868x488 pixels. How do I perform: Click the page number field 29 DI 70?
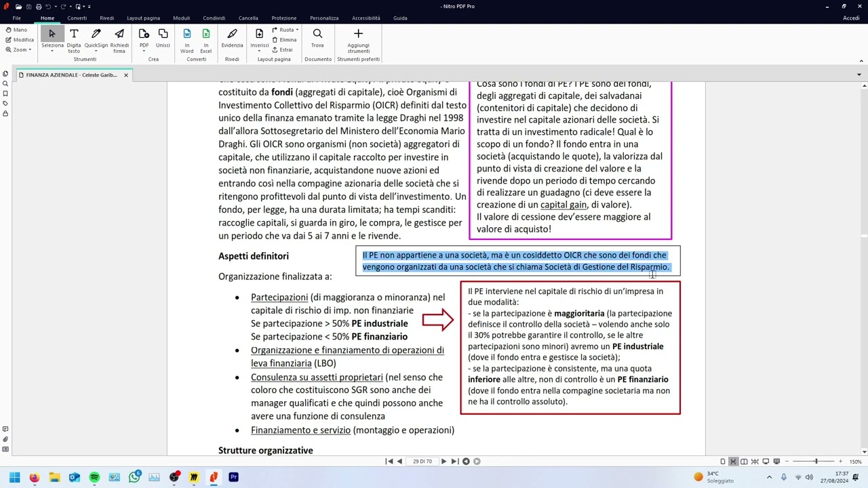[422, 462]
